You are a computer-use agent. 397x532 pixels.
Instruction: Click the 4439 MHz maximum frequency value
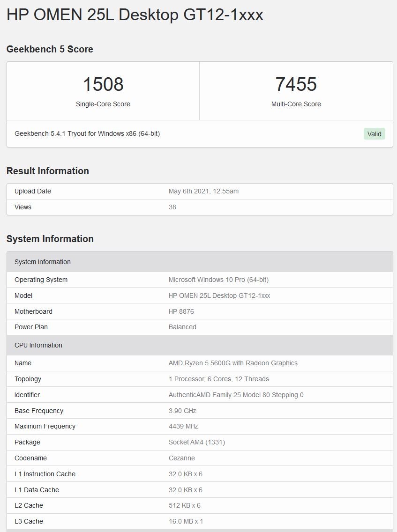tap(183, 426)
